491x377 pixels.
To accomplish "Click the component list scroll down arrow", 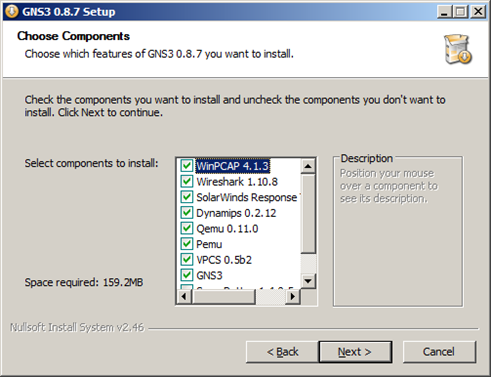I will point(308,281).
